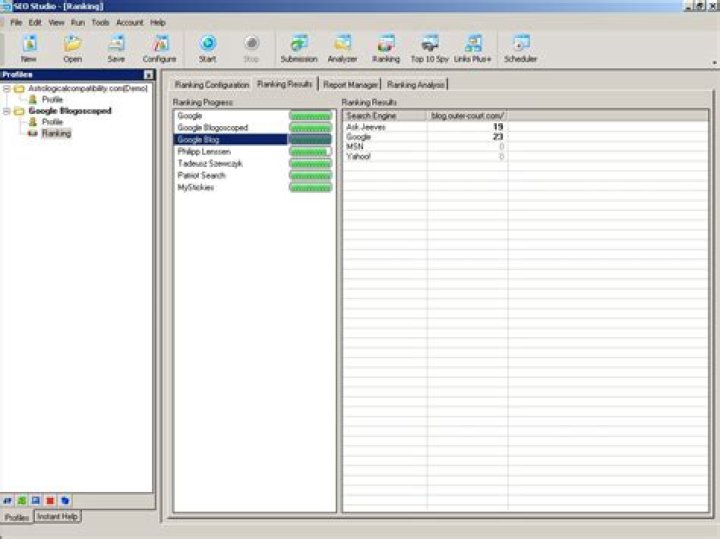Select Google in Ranking Progress list

[190, 116]
